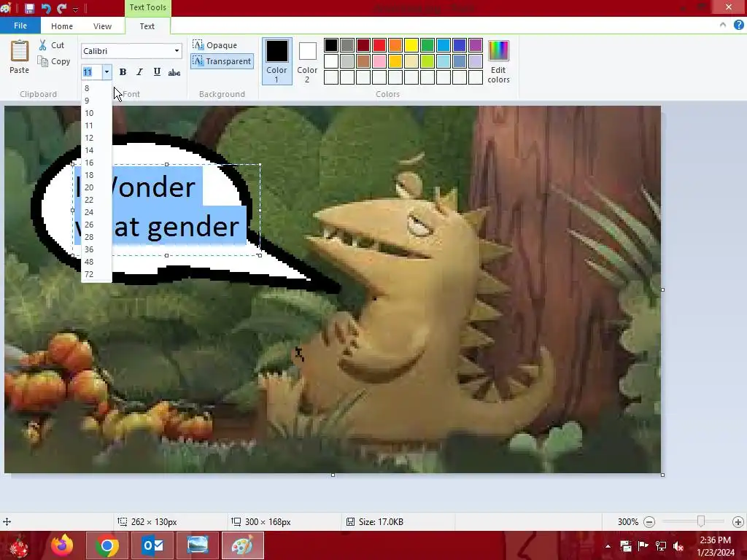Image resolution: width=747 pixels, height=560 pixels.
Task: Switch to the Home tab
Action: point(62,26)
